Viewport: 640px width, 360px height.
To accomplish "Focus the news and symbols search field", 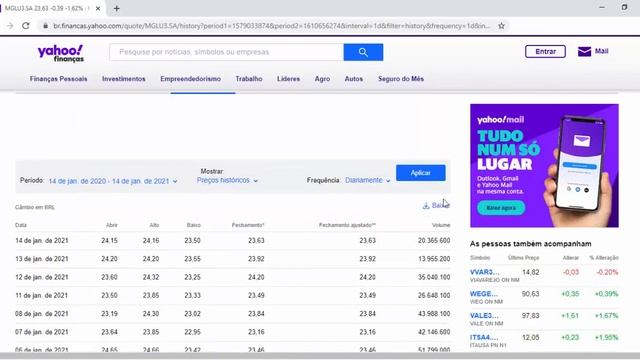I will coord(227,52).
